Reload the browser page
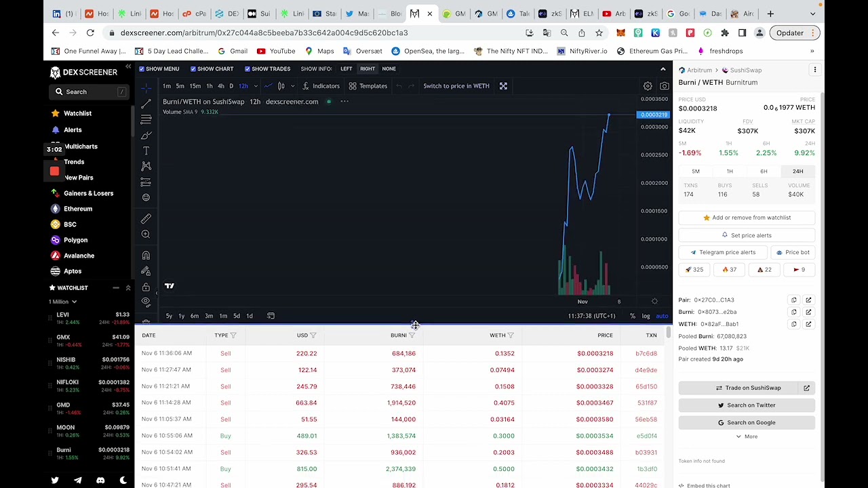868x488 pixels. point(90,33)
